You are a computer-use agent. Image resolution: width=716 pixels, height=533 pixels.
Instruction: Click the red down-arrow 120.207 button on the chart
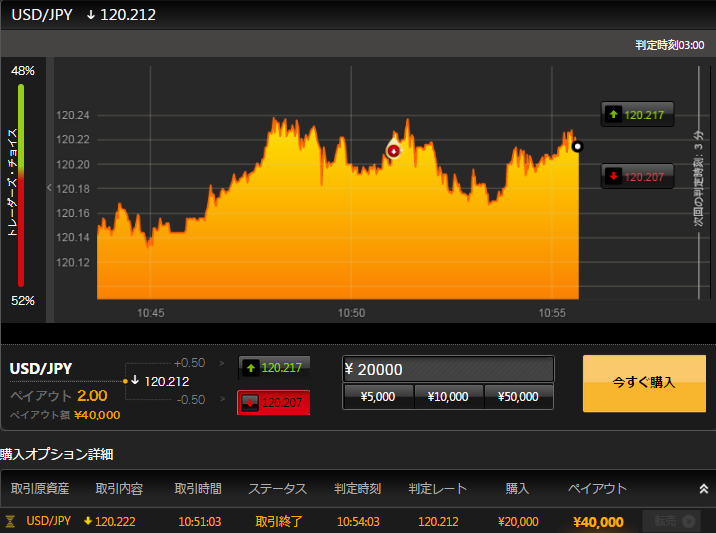coord(637,176)
